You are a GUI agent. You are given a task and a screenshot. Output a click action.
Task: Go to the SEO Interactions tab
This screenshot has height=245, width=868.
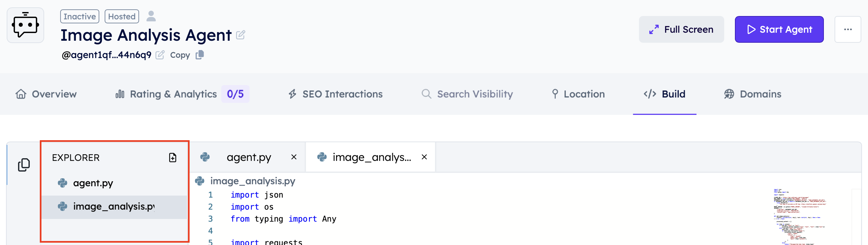point(335,94)
